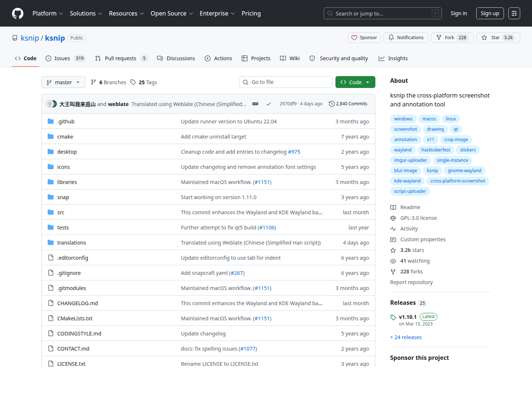Click the CHANGELOG.md file icon
532x399 pixels.
pos(51,303)
